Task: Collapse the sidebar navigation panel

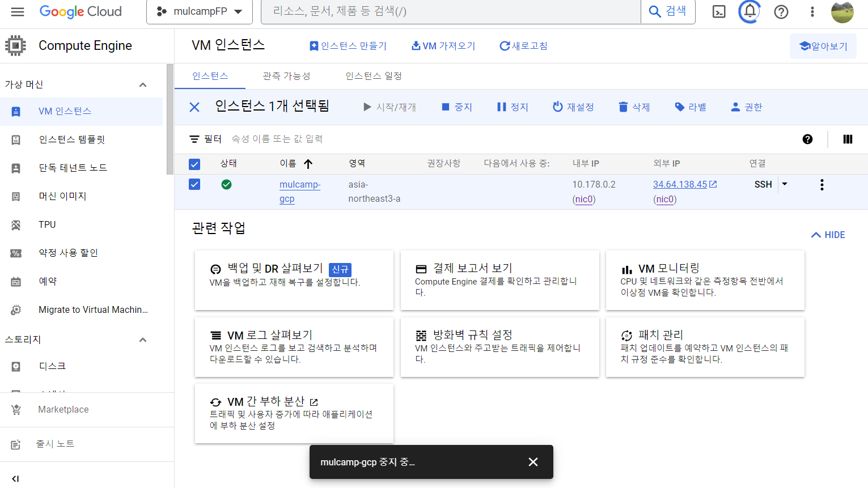Action: pyautogui.click(x=15, y=479)
